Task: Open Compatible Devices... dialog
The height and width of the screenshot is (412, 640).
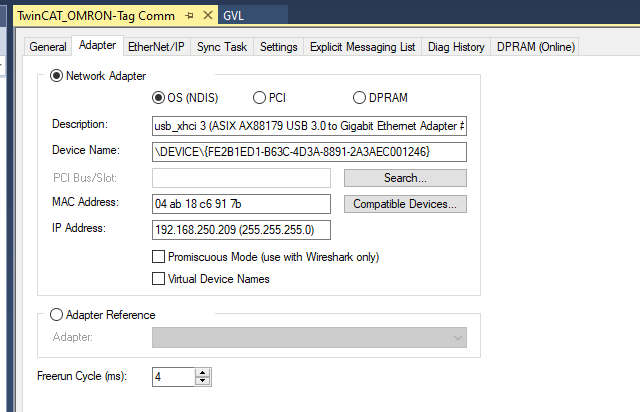Action: (x=405, y=204)
